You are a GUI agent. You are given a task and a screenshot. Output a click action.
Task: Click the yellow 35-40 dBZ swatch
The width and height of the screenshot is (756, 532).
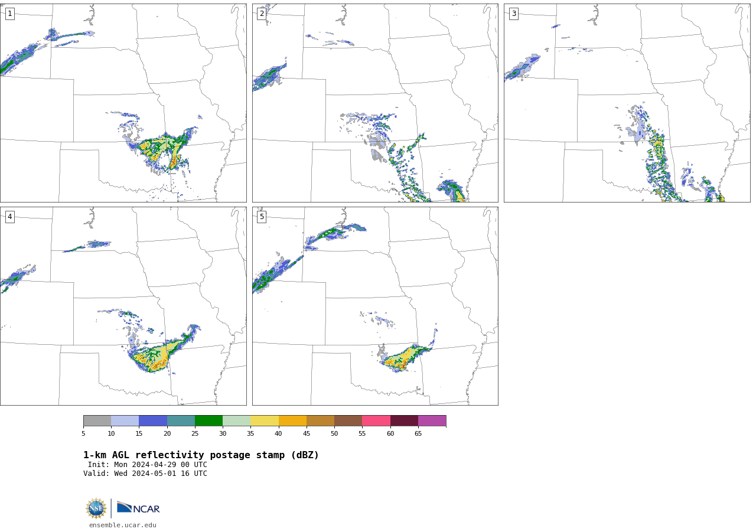265,420
